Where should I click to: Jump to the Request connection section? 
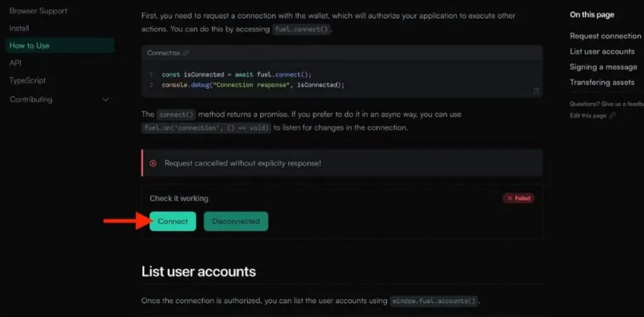pyautogui.click(x=605, y=36)
